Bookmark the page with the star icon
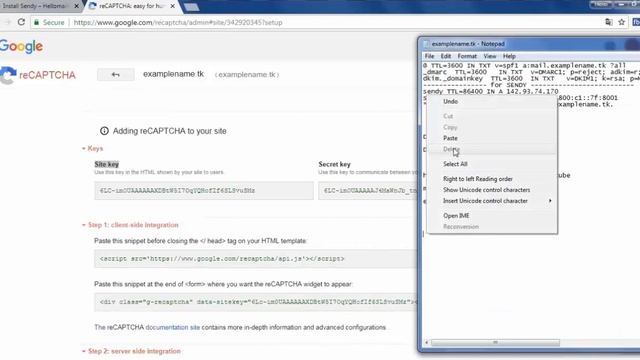This screenshot has width=640, height=360. point(621,22)
